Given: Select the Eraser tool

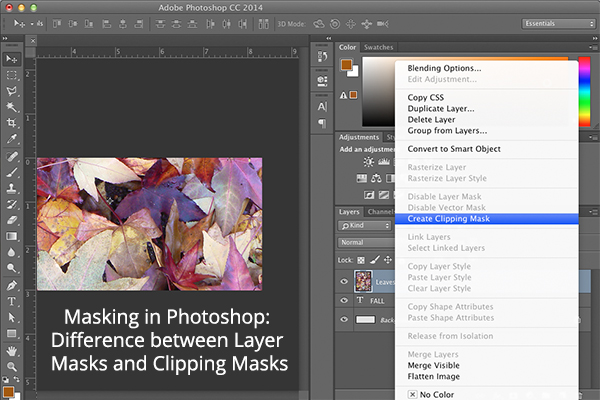Looking at the screenshot, I should point(11,220).
